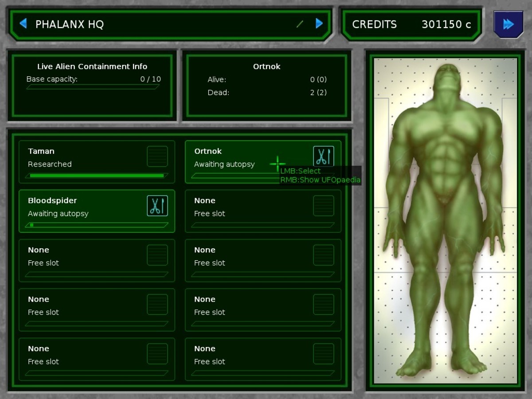Select the Taman containment slot
Viewport: 532px width, 399px height.
(97, 162)
